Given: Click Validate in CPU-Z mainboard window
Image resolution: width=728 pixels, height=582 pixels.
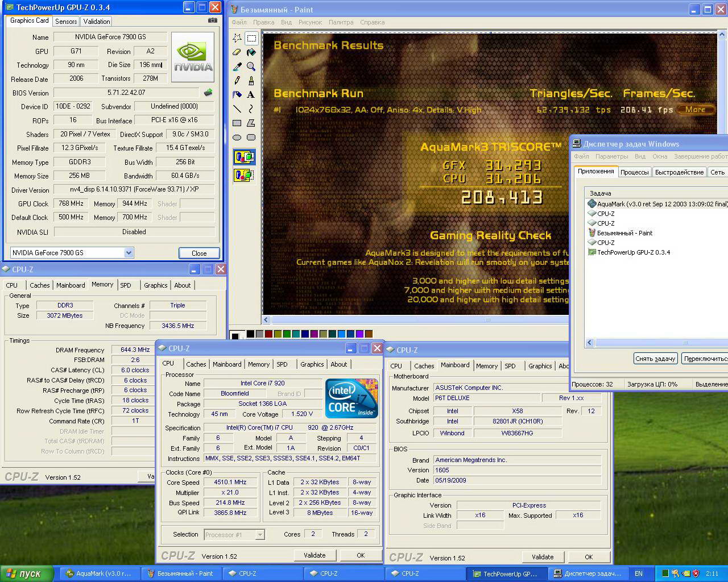Looking at the screenshot, I should [543, 557].
